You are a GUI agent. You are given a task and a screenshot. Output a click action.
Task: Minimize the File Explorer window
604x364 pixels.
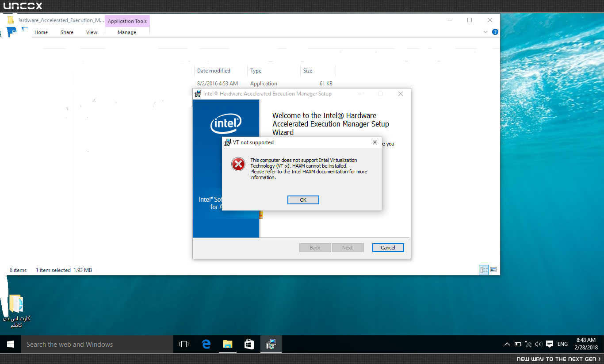449,20
